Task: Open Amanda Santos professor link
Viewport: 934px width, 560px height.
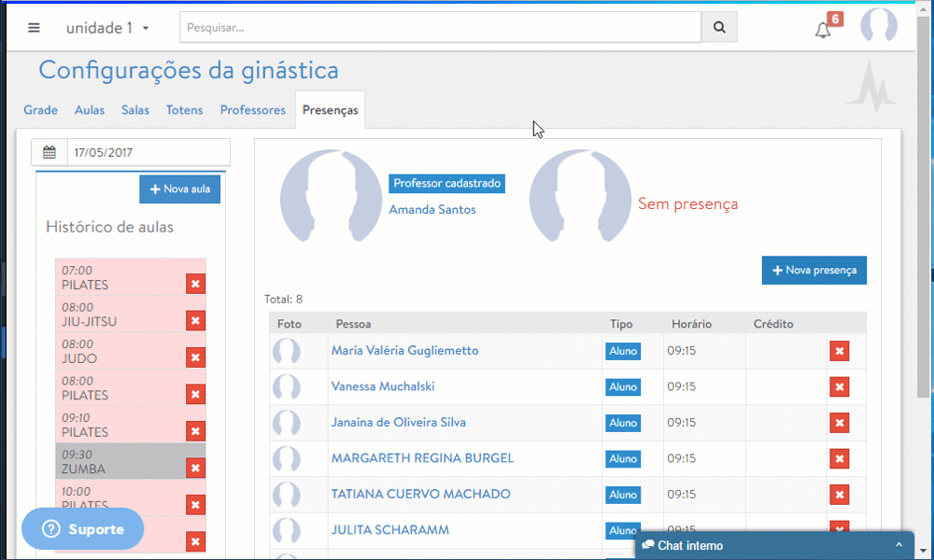Action: point(432,210)
